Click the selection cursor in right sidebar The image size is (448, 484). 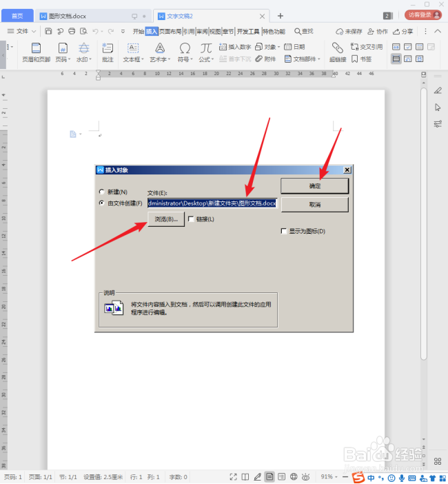point(438,108)
